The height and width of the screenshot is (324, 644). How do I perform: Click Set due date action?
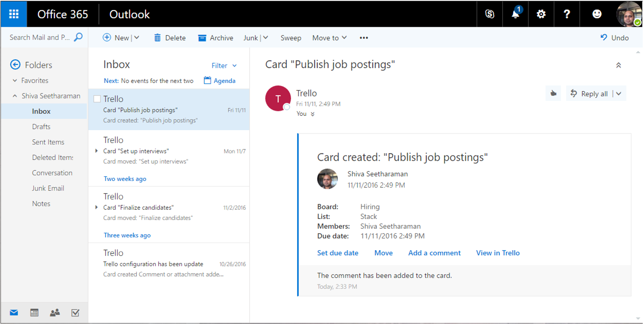coord(338,253)
